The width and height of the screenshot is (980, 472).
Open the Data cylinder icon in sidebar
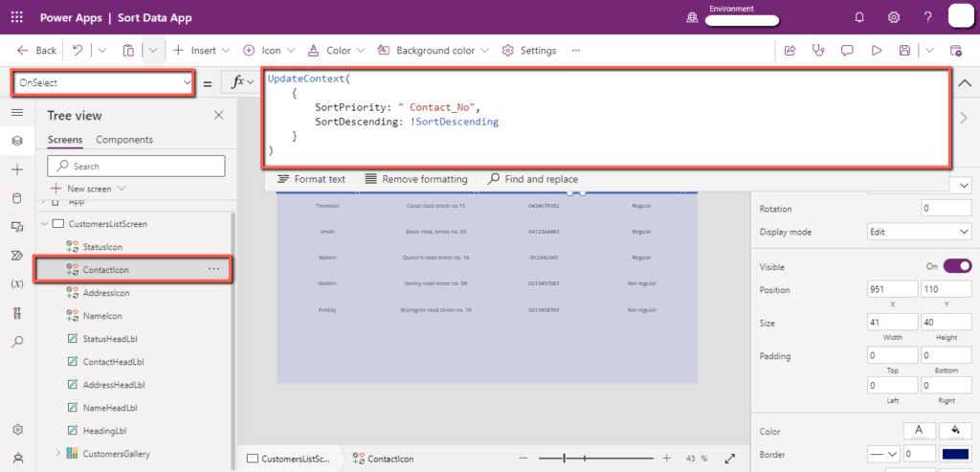[x=17, y=198]
